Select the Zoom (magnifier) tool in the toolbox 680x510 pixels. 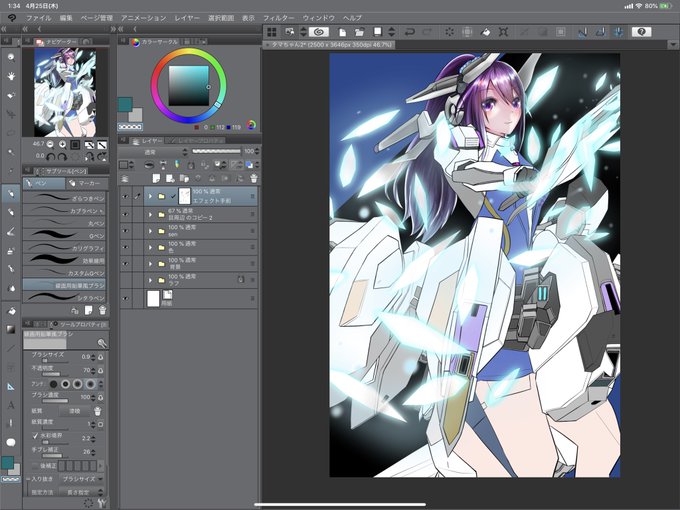(x=11, y=57)
